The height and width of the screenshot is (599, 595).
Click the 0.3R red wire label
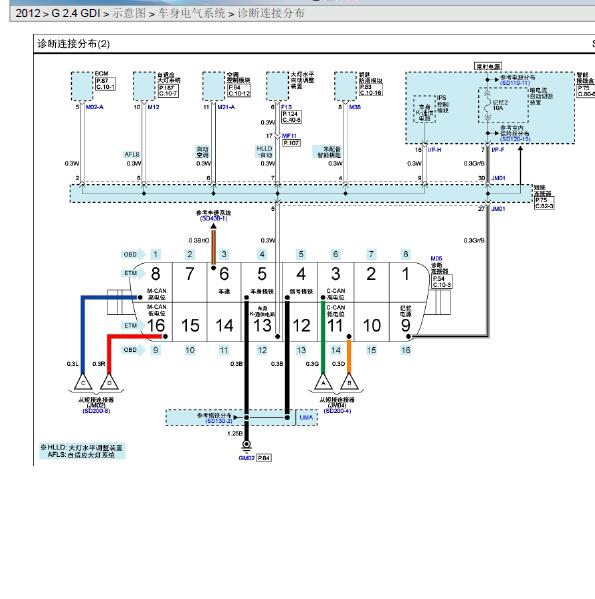pos(99,364)
